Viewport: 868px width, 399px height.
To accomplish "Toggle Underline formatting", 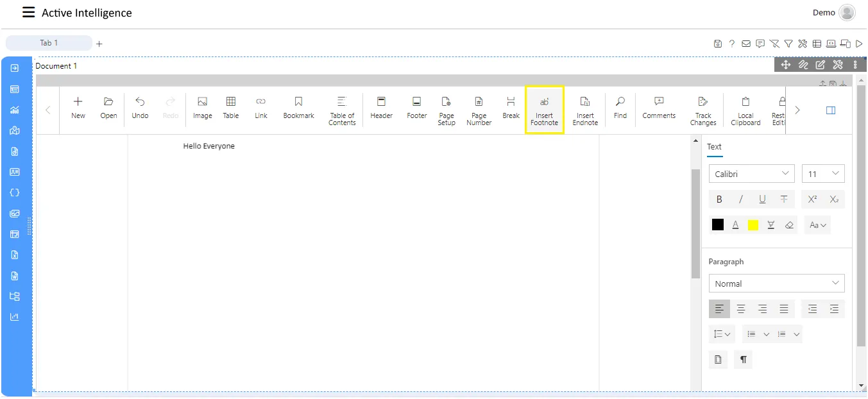I will 762,199.
